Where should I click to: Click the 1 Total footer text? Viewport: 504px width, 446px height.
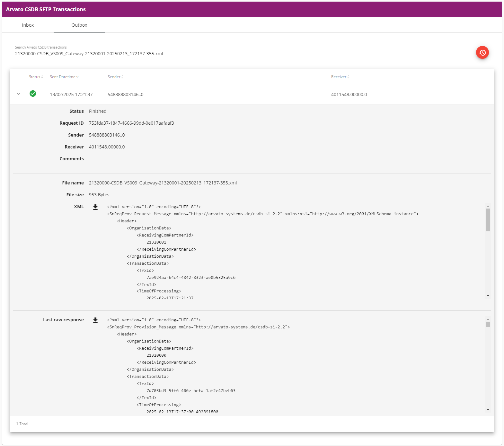pyautogui.click(x=22, y=424)
